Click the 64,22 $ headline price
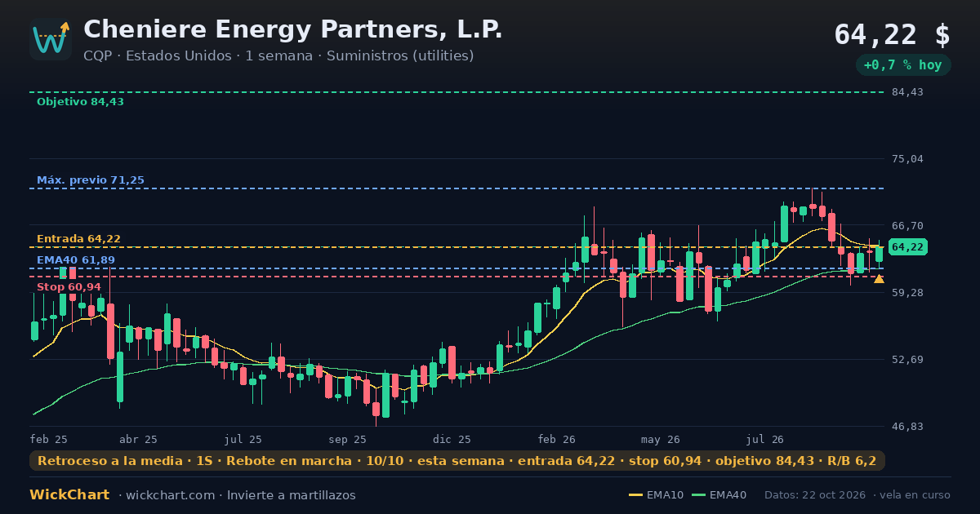 pos(892,34)
